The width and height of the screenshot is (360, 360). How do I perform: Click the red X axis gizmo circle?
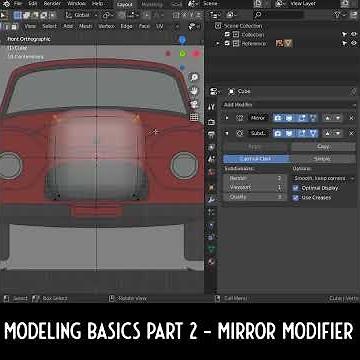coord(196,54)
